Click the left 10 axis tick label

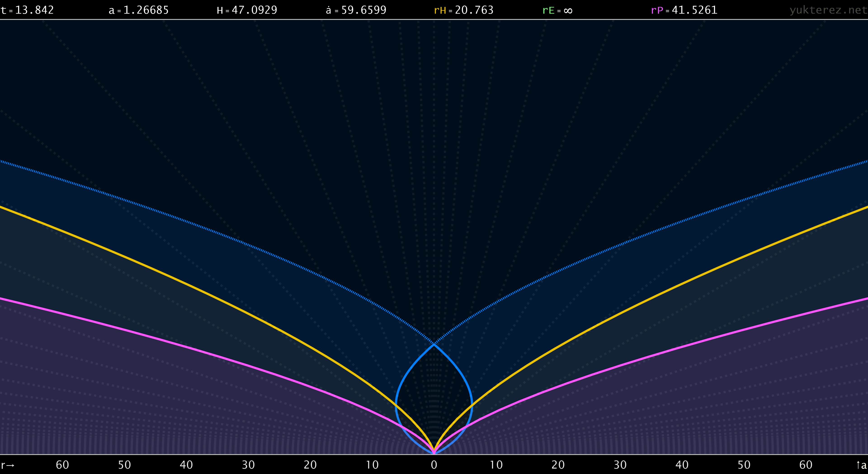pos(372,465)
